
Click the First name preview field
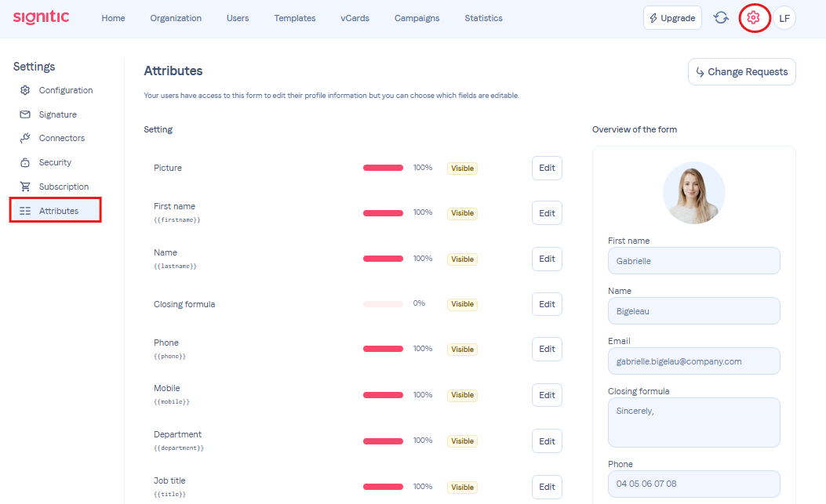[x=693, y=261]
